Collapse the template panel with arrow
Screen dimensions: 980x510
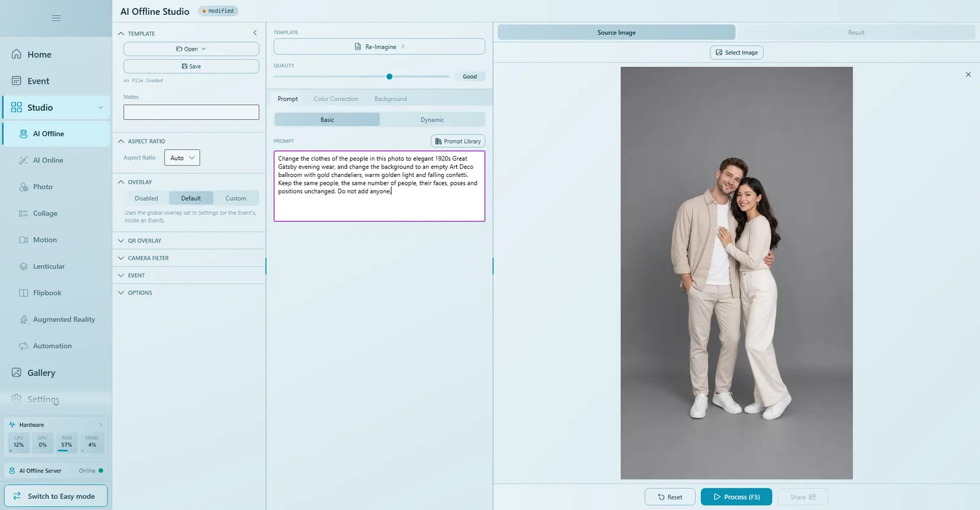[255, 33]
